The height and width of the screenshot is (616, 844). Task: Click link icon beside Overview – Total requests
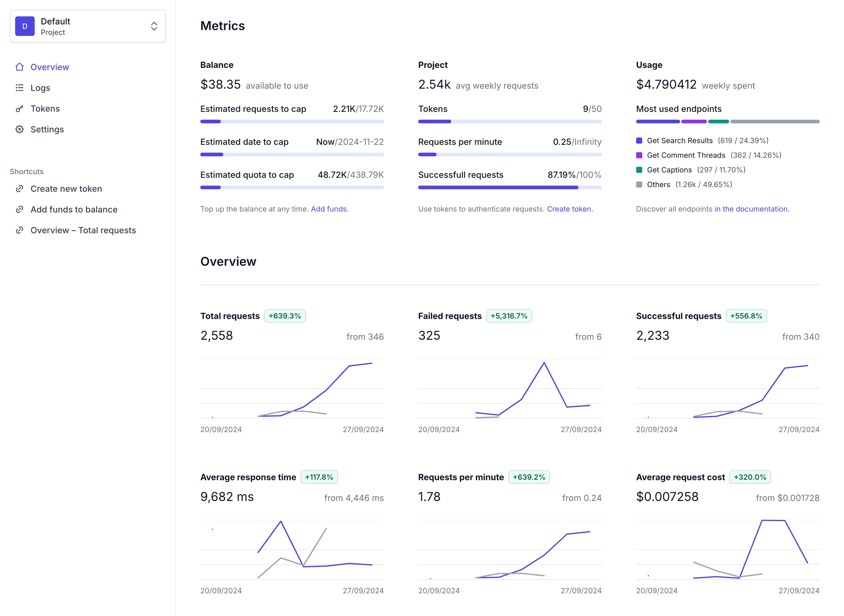[19, 230]
